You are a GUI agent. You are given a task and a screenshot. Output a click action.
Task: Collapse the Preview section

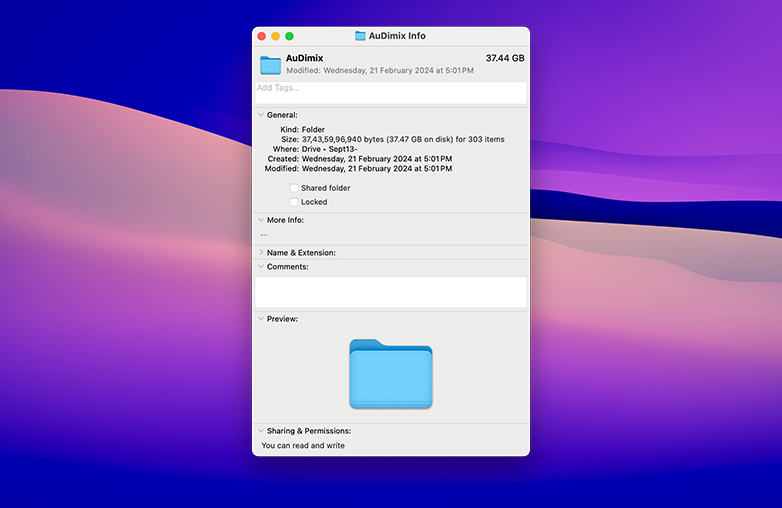261,319
